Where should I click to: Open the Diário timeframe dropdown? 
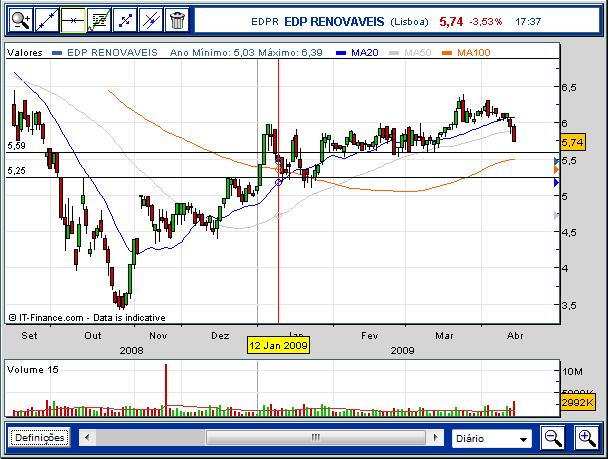(492, 438)
